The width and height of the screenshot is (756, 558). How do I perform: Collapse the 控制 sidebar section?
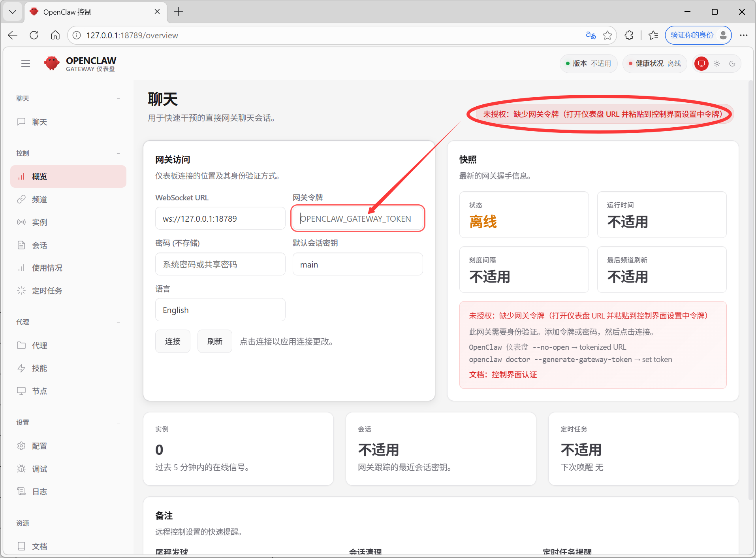(118, 153)
